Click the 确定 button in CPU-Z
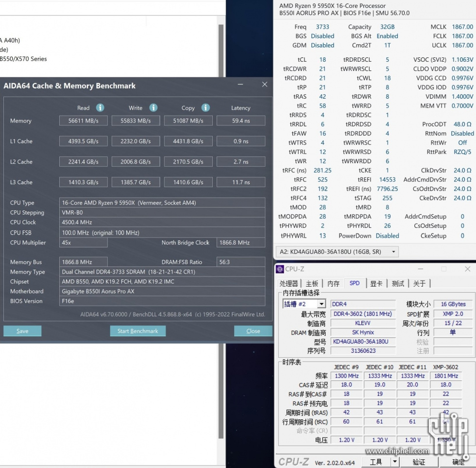 click(458, 462)
